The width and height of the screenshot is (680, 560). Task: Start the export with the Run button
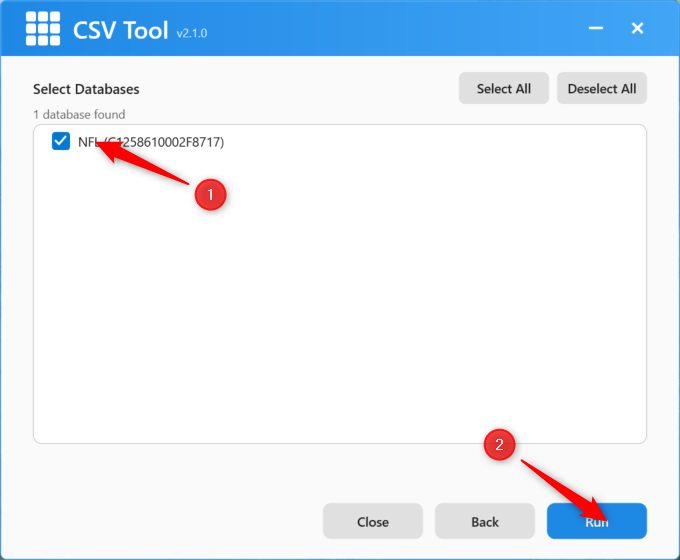[596, 521]
